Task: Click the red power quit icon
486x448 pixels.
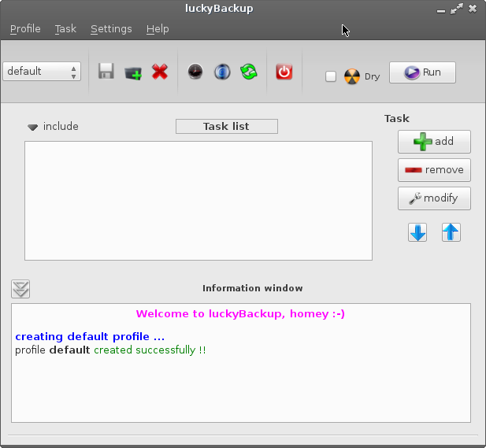Action: click(x=284, y=72)
